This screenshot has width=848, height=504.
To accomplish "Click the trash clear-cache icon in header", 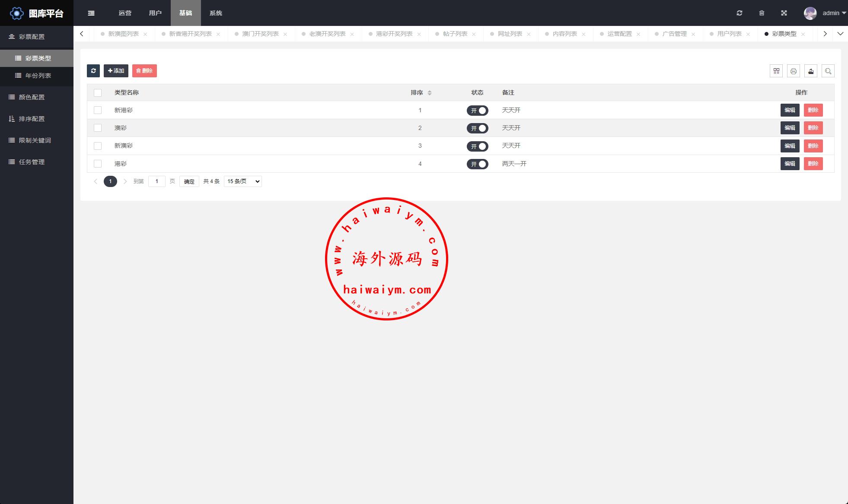I will (x=762, y=13).
